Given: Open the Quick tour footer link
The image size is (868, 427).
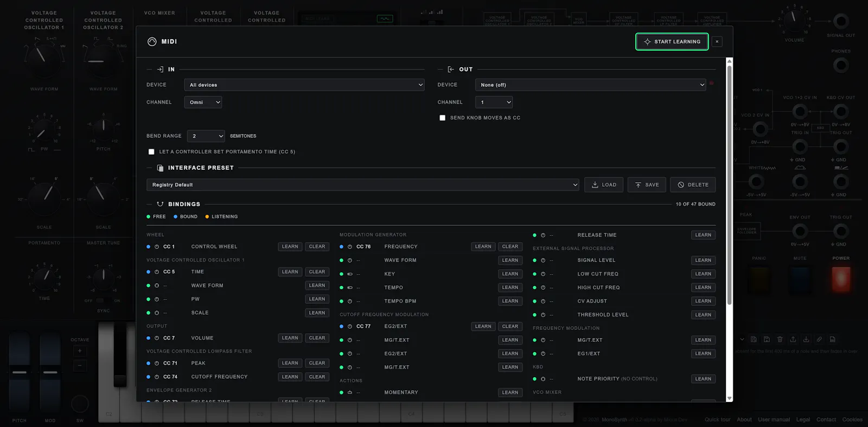Looking at the screenshot, I should tap(718, 420).
